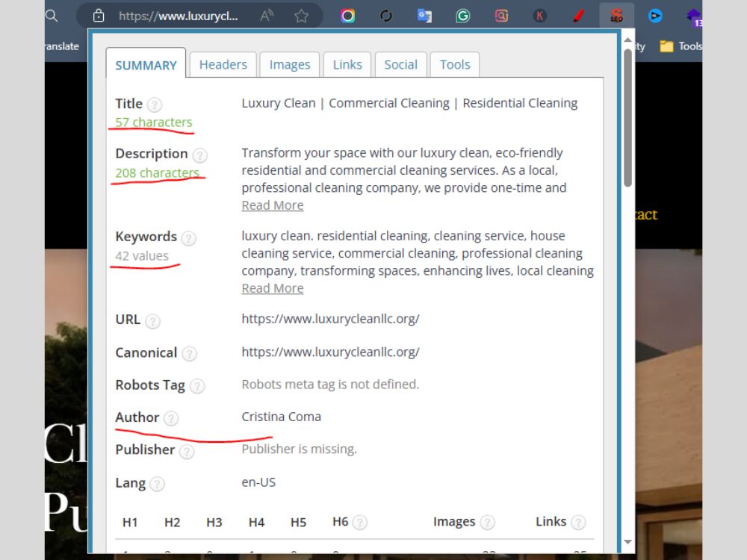
Task: Click the author name Cristina Coma
Action: [281, 417]
